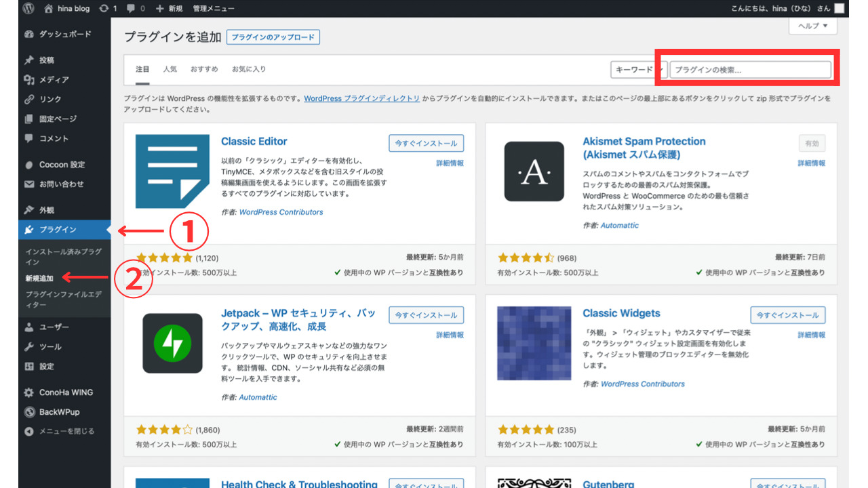Open 外観 in the sidebar
868x488 pixels.
click(64, 210)
